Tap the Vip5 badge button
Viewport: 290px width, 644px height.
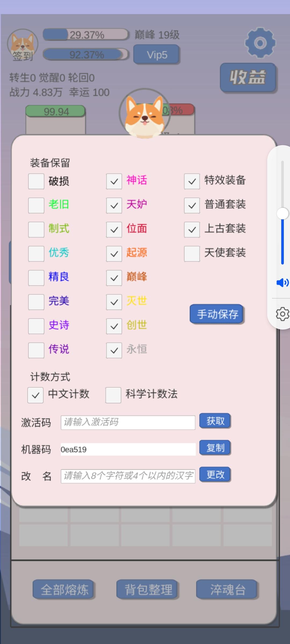(x=157, y=54)
